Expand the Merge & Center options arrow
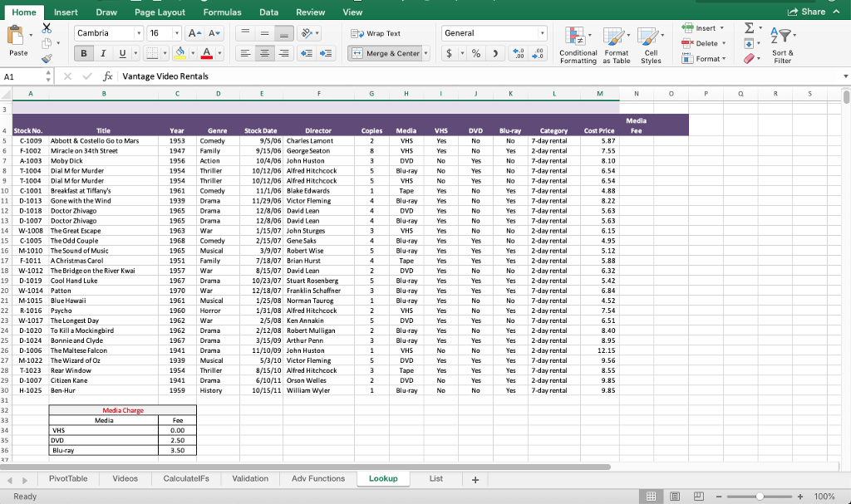 coord(426,53)
